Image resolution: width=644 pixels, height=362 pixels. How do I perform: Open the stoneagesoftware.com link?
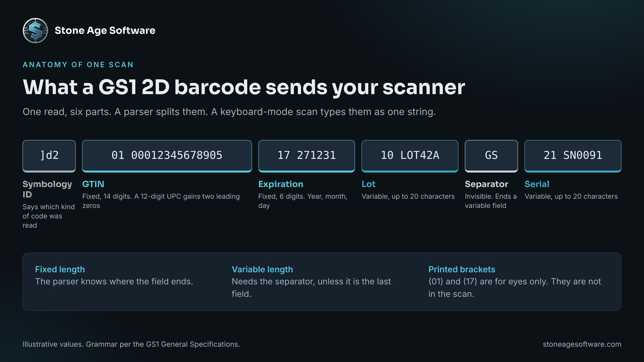(582, 344)
